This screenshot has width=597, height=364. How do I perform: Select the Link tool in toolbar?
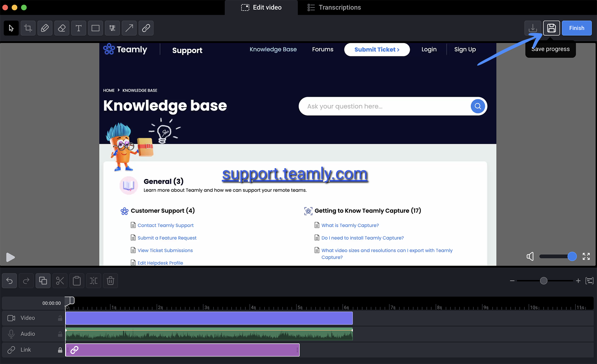(146, 28)
